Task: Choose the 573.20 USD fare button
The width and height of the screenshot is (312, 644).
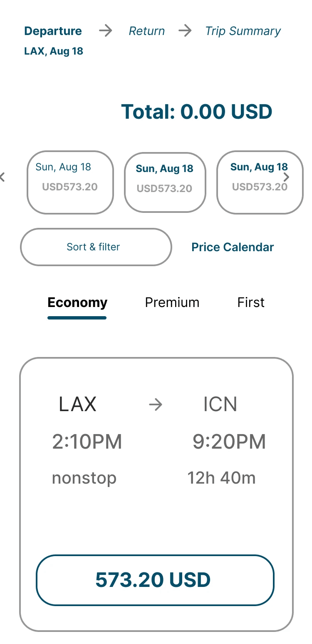Action: click(155, 580)
